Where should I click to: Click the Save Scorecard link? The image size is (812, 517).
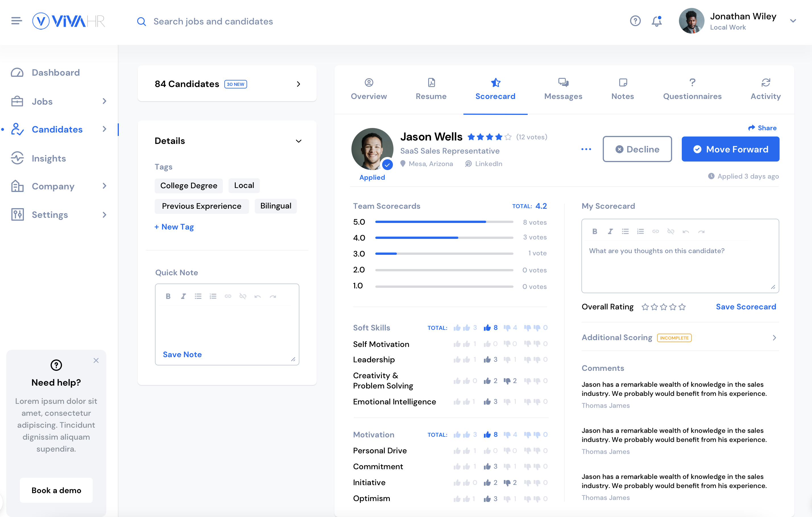pos(746,307)
